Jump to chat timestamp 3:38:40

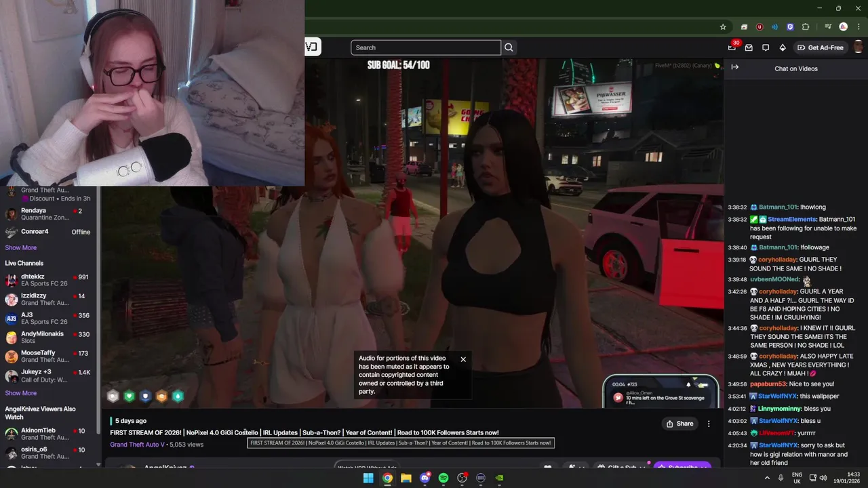point(737,247)
